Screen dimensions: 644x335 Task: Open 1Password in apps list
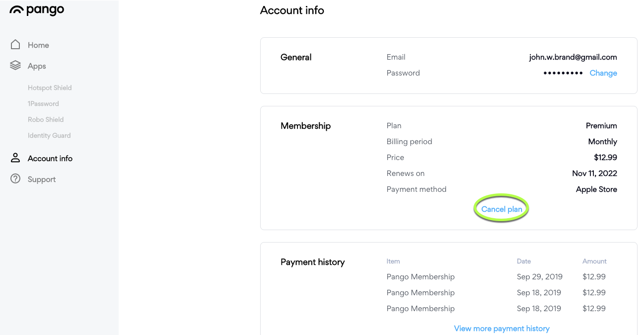tap(43, 104)
